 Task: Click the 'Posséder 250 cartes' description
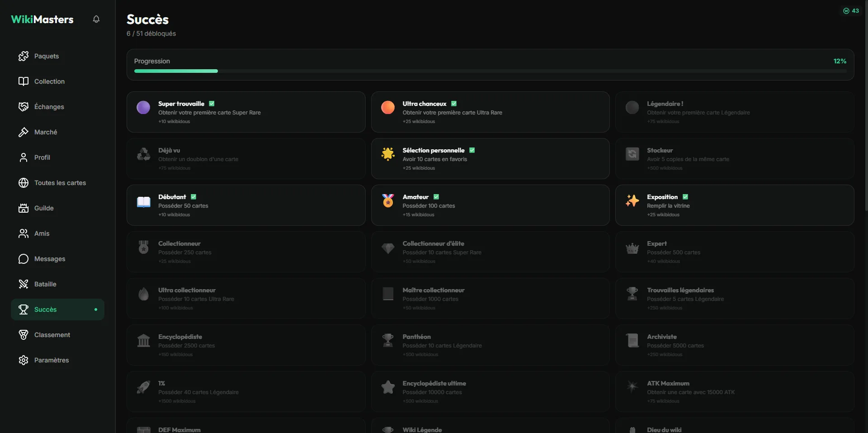[x=185, y=252]
